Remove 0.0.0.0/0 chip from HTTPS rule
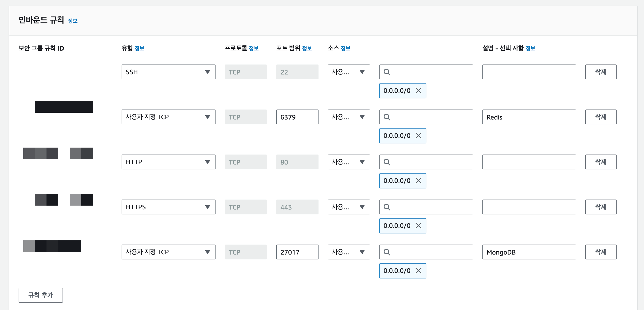Viewport: 644px width, 310px height. (x=418, y=226)
